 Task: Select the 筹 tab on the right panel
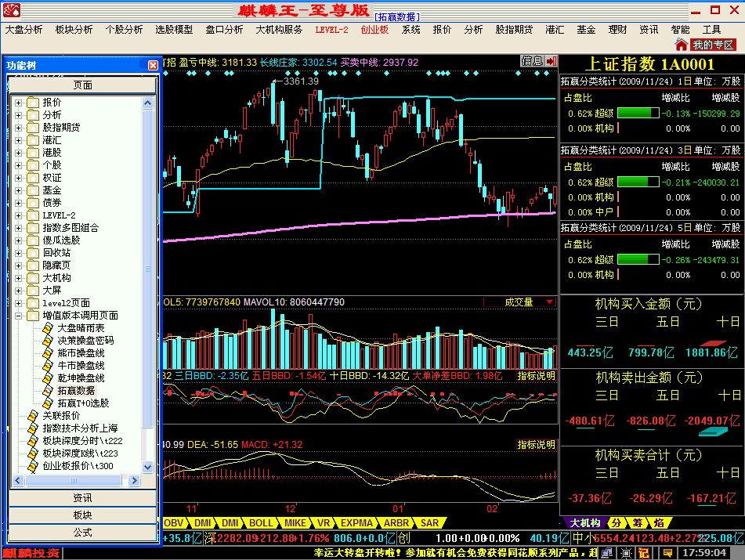[637, 523]
